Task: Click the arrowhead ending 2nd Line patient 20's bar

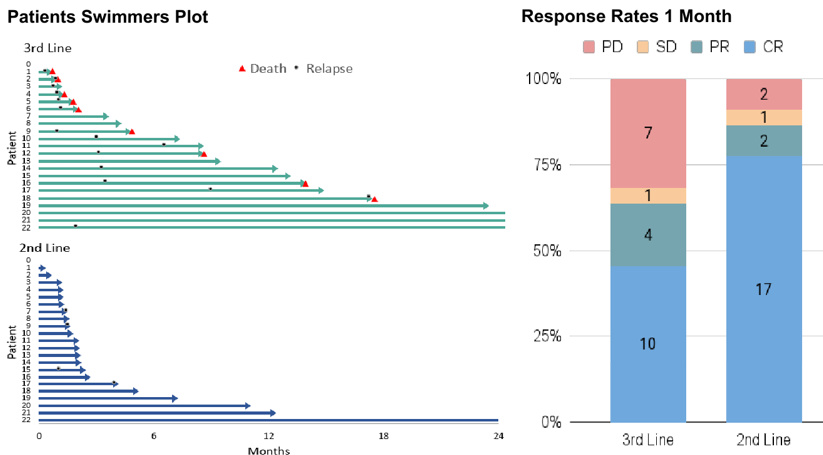Action: [247, 405]
